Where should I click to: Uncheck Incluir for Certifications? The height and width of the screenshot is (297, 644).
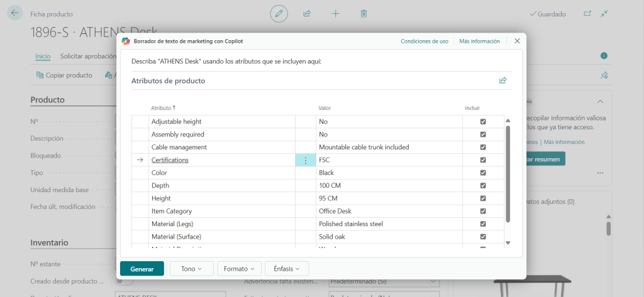click(x=483, y=160)
